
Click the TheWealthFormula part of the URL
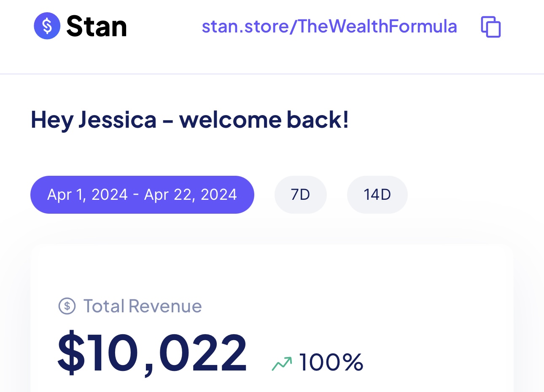[x=377, y=27]
